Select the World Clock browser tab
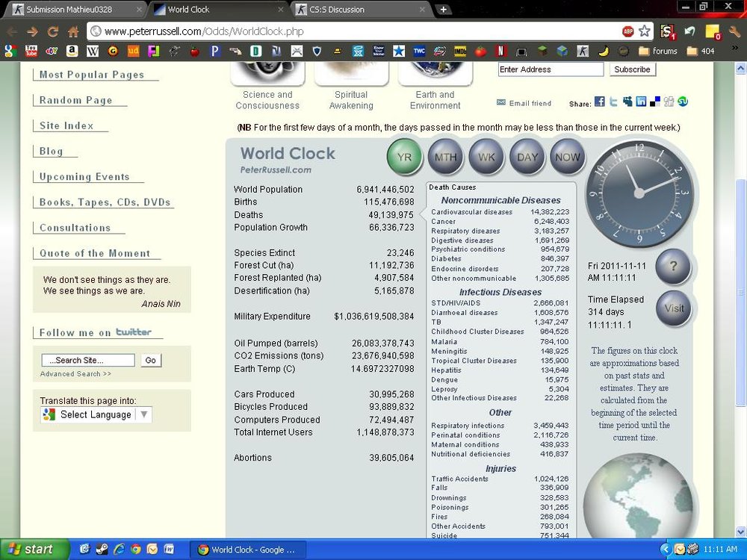The width and height of the screenshot is (747, 560). click(x=217, y=10)
